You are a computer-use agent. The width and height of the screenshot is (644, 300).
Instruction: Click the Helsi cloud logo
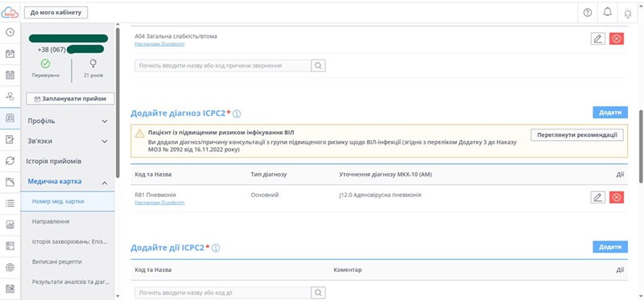pyautogui.click(x=10, y=12)
